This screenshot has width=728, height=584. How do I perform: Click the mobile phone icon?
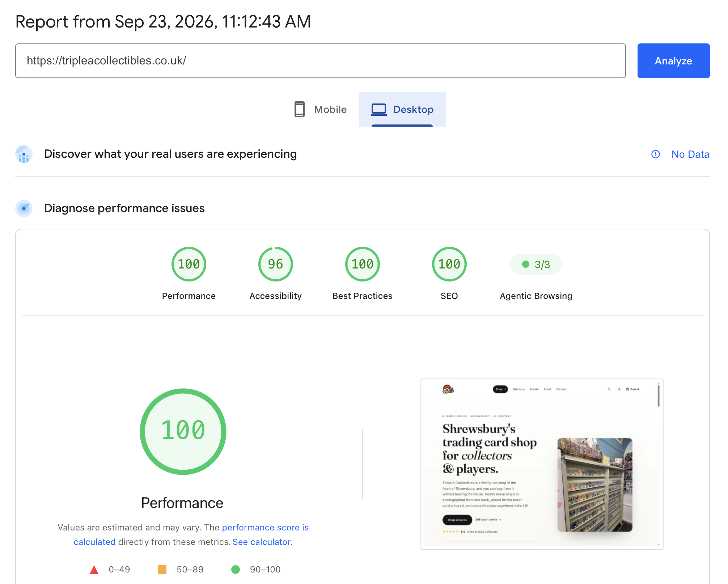[x=299, y=109]
